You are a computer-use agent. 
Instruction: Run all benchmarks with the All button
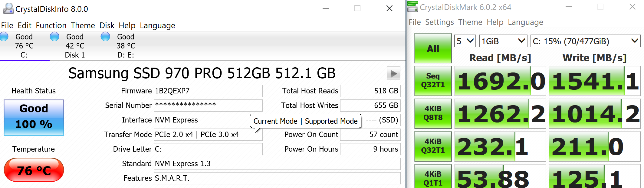click(x=433, y=48)
